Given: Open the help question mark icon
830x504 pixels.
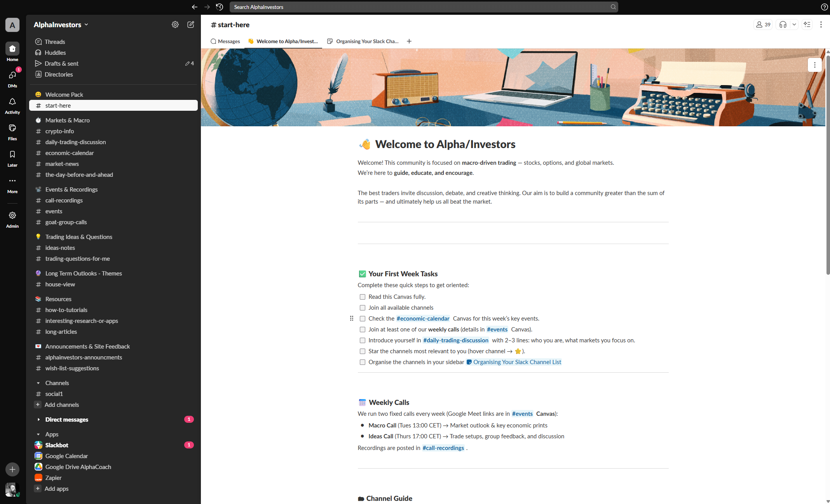Looking at the screenshot, I should point(824,7).
